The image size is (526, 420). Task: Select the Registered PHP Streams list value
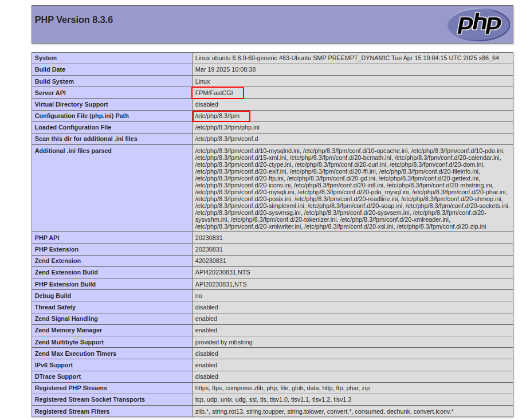(282, 388)
